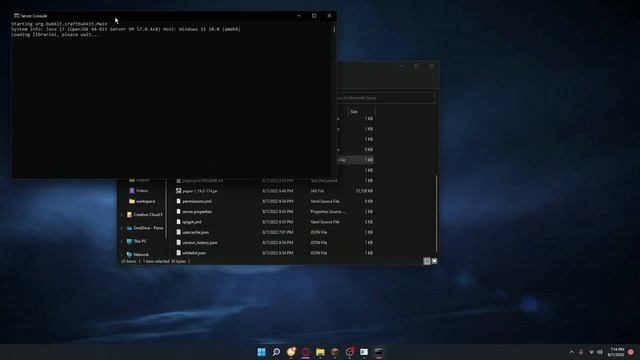Click the 27,138 KB size cell

coord(364,191)
